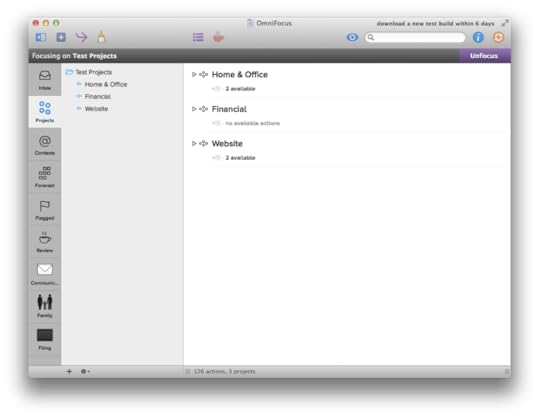Viewport: 540px width, 418px height.
Task: Open the Review perspective in sidebar
Action: click(45, 242)
